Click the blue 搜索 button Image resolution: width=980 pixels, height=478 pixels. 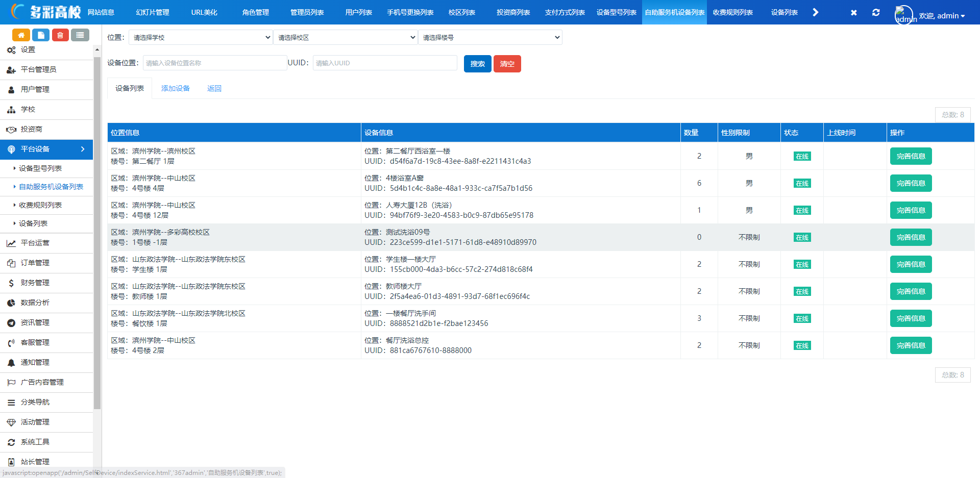coord(478,64)
